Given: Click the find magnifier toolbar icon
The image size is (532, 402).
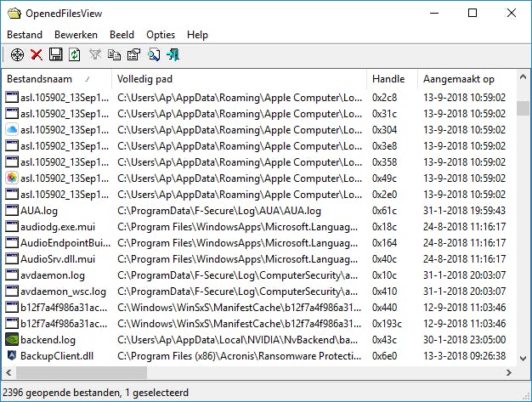Looking at the screenshot, I should [154, 55].
